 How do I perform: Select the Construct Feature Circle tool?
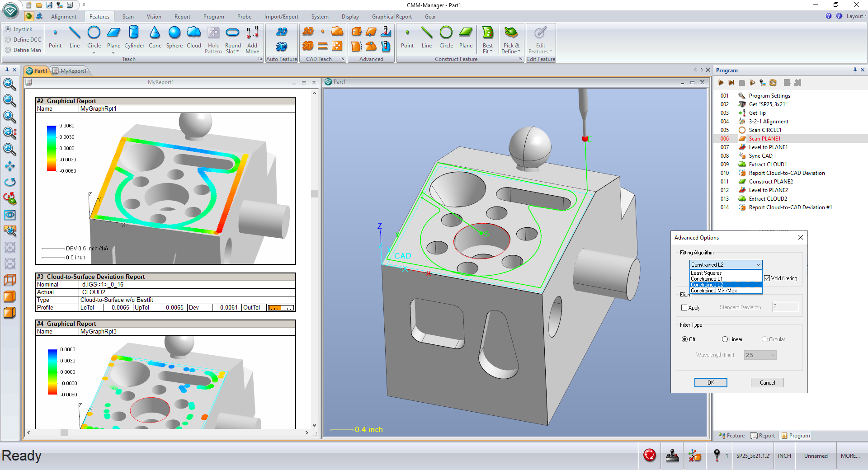pos(446,37)
